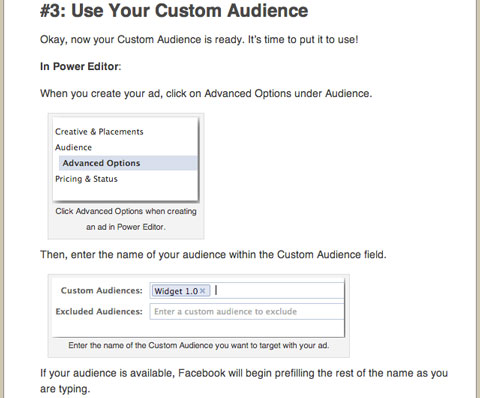Image resolution: width=480 pixels, height=398 pixels.
Task: Click the caption 'Enter the name of the Custom Audience'
Action: click(199, 345)
